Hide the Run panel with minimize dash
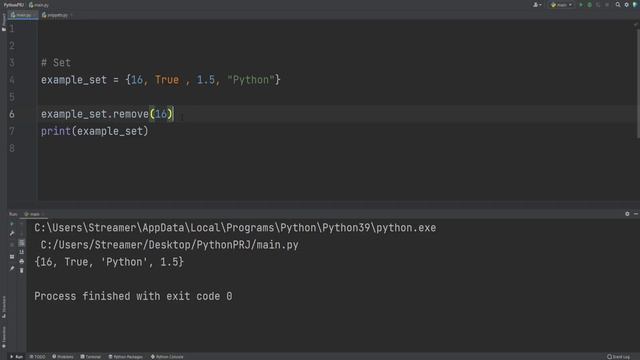The height and width of the screenshot is (360, 640). (x=636, y=214)
